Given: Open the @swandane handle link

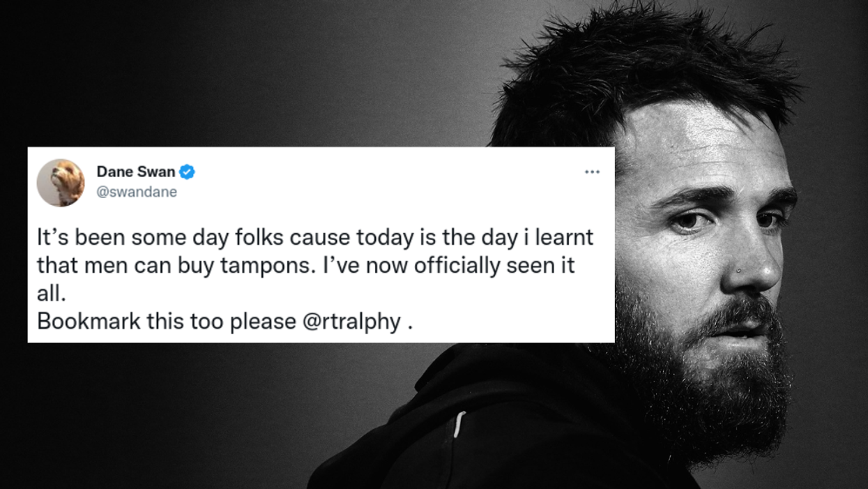Looking at the screenshot, I should coord(137,192).
